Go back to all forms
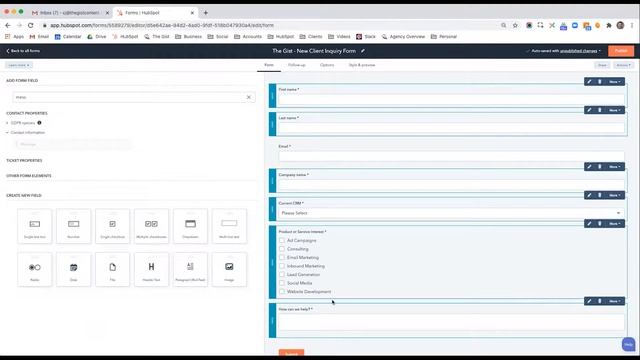Screen dimensions: 640x360 pos(23,51)
